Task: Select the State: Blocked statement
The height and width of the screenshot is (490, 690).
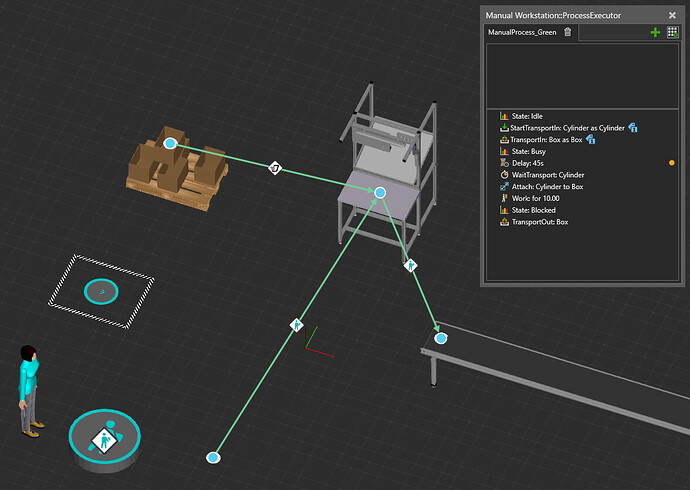Action: coord(533,210)
